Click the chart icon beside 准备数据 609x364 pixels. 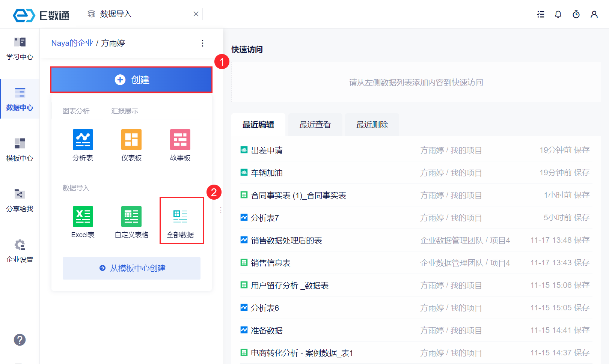point(244,330)
